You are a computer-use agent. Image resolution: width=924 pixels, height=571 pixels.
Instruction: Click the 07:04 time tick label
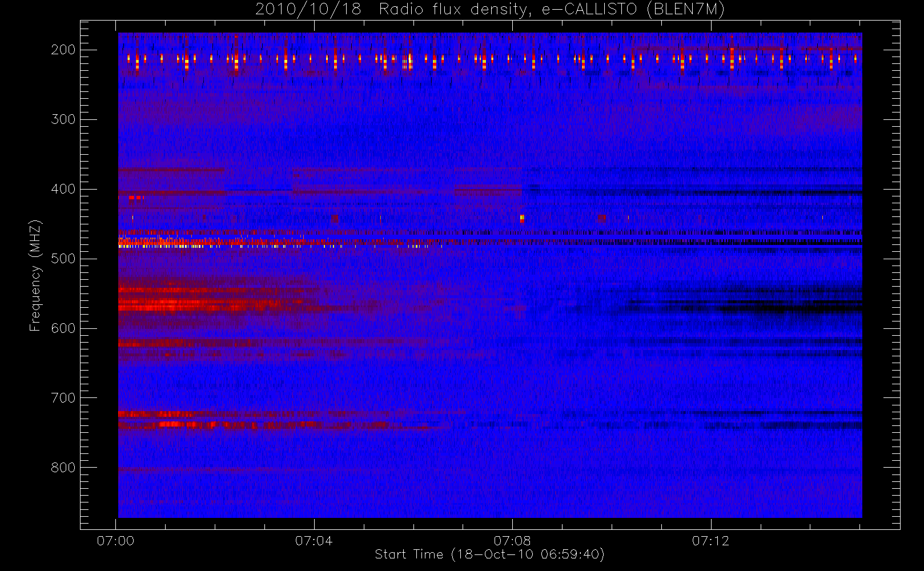pyautogui.click(x=314, y=541)
